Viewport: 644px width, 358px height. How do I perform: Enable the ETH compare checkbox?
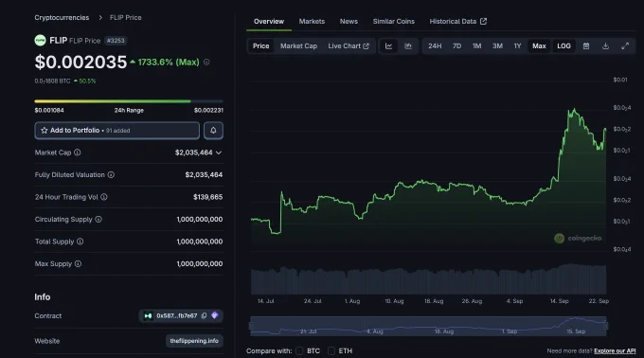(331, 351)
